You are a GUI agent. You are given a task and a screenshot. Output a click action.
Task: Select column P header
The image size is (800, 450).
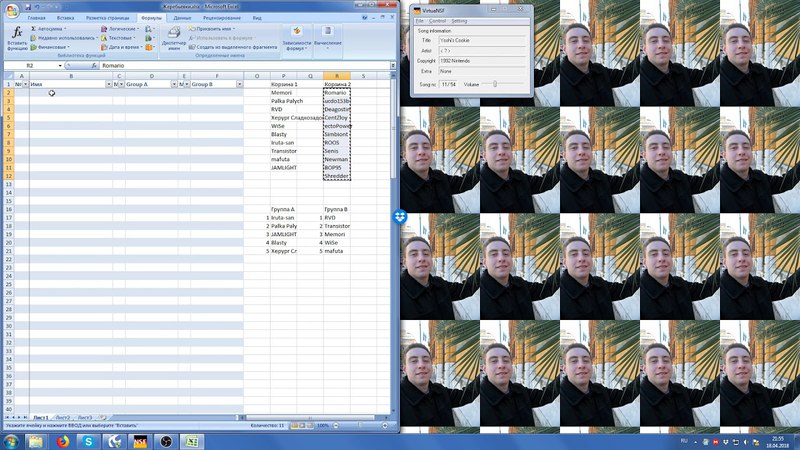283,76
